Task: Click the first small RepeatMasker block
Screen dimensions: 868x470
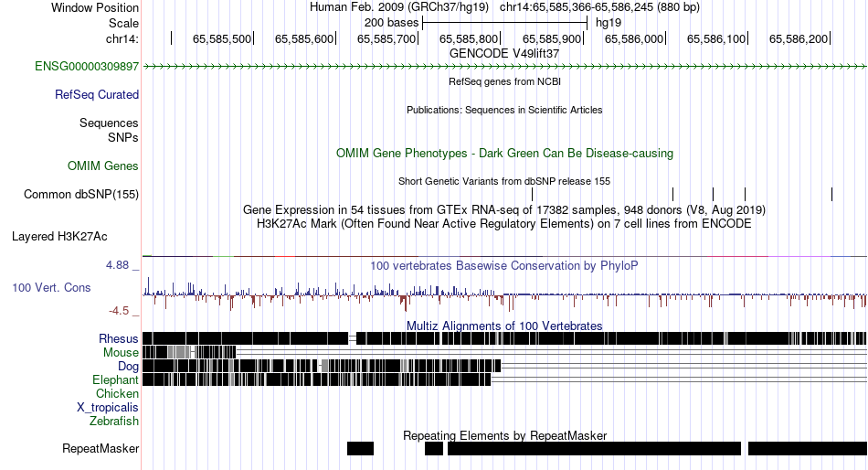Action: click(x=360, y=448)
